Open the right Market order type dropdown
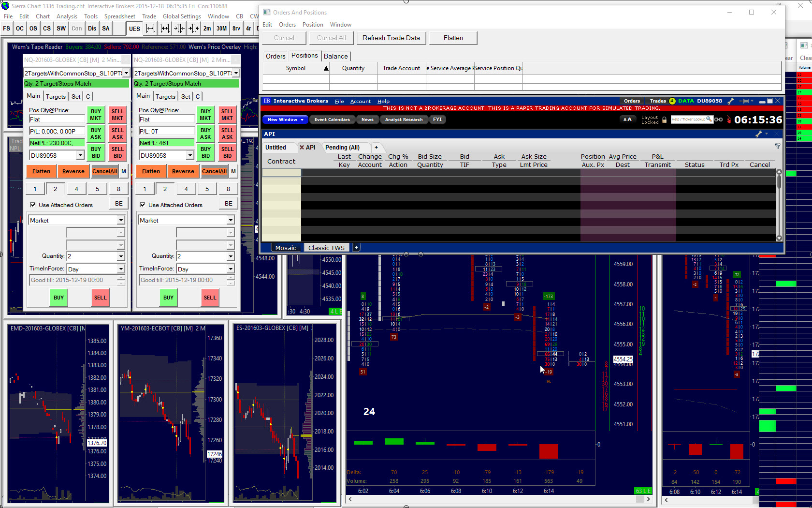The width and height of the screenshot is (812, 508). 231,220
